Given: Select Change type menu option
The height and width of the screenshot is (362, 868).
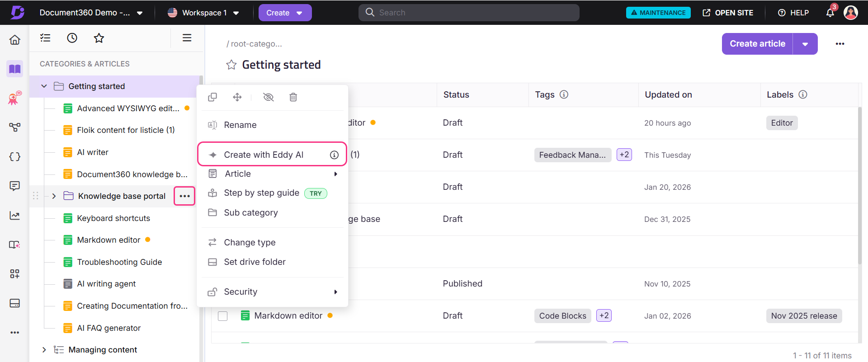Looking at the screenshot, I should 273,242.
